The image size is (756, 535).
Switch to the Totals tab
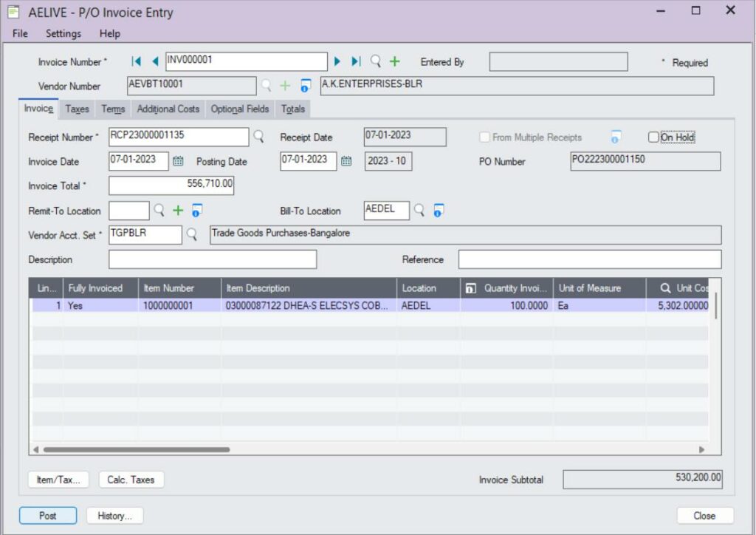(292, 109)
